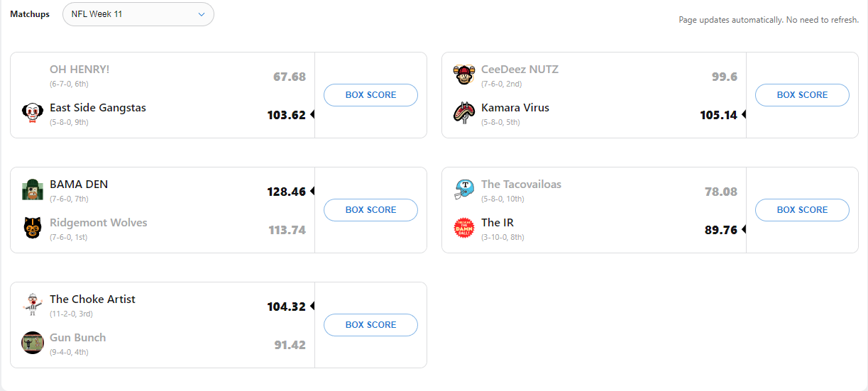Image resolution: width=868 pixels, height=391 pixels.
Task: Open box score for CeeDeez NUTZ matchup
Action: pos(802,95)
